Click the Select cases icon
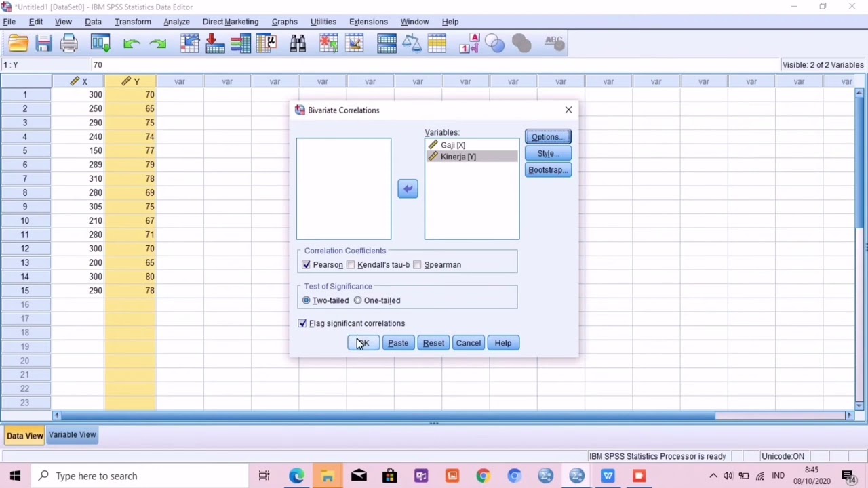Viewport: 868px width, 488px height. (437, 44)
